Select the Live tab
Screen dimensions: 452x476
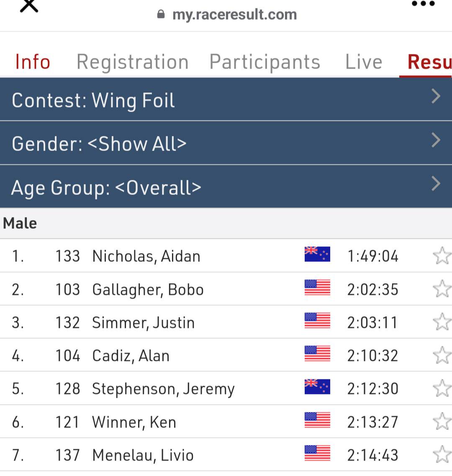(363, 62)
